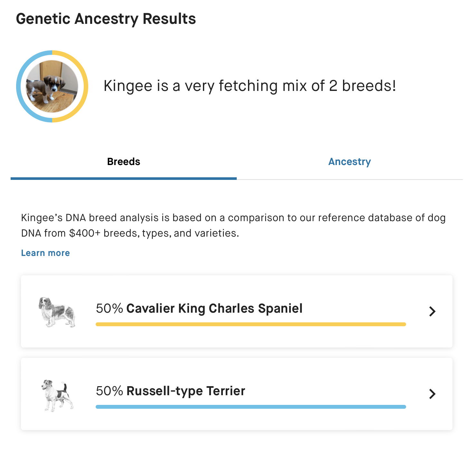This screenshot has height=450, width=476.
Task: Click the blue underline beneath Breeds tab
Action: 124,178
